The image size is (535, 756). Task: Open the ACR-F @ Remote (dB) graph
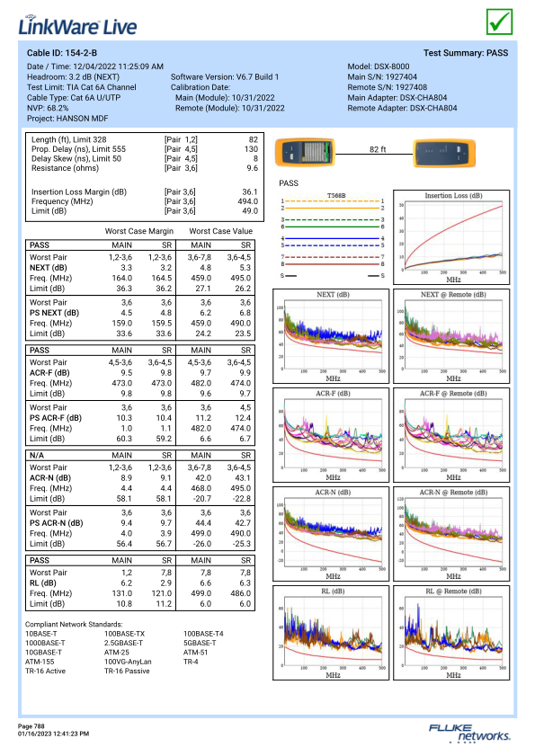point(451,435)
